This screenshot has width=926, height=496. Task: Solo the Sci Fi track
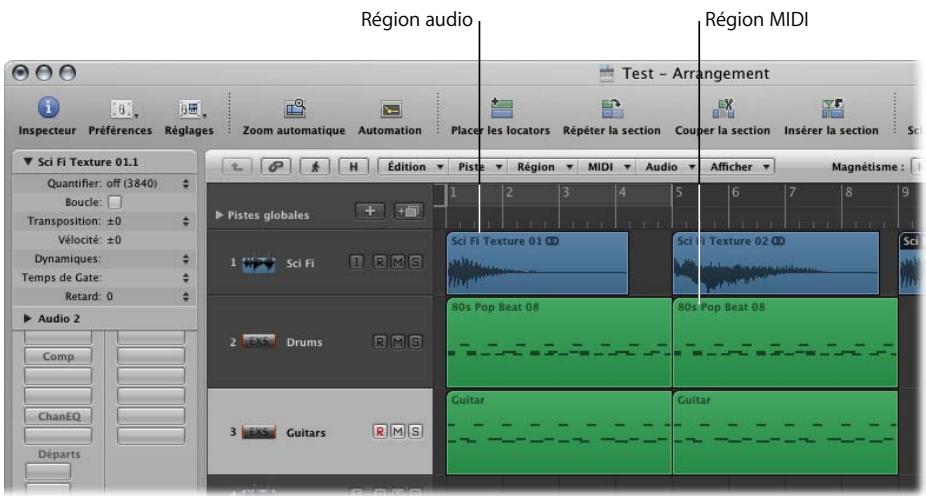click(x=415, y=262)
